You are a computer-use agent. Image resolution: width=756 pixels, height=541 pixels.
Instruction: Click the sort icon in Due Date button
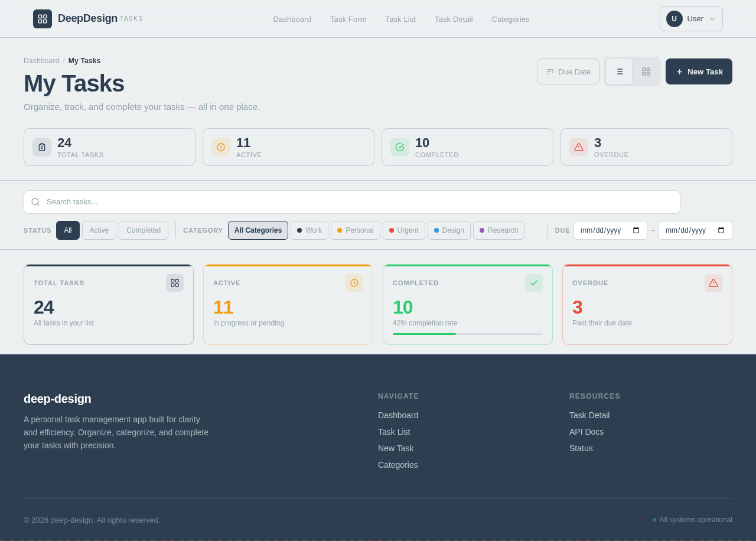click(550, 71)
